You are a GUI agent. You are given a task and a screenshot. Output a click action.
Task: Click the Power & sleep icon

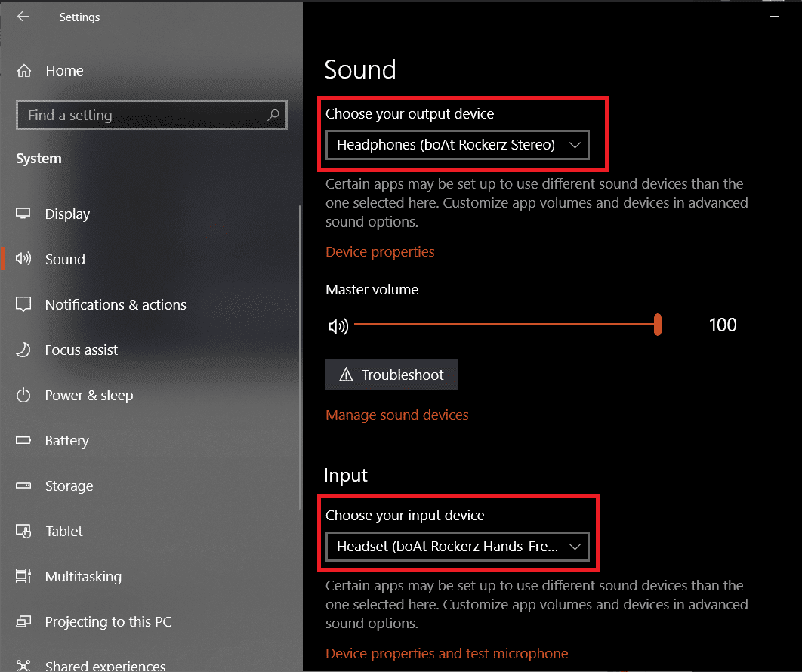[23, 395]
